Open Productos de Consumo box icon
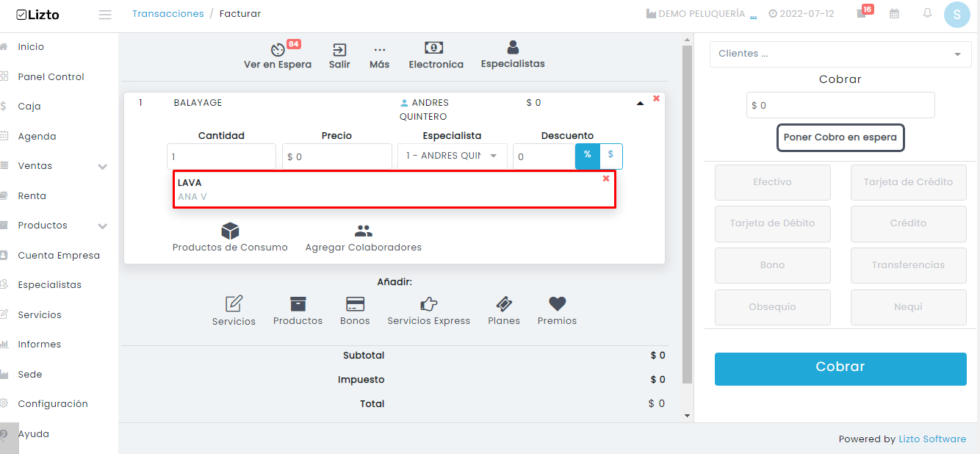This screenshot has width=980, height=454. pyautogui.click(x=230, y=231)
